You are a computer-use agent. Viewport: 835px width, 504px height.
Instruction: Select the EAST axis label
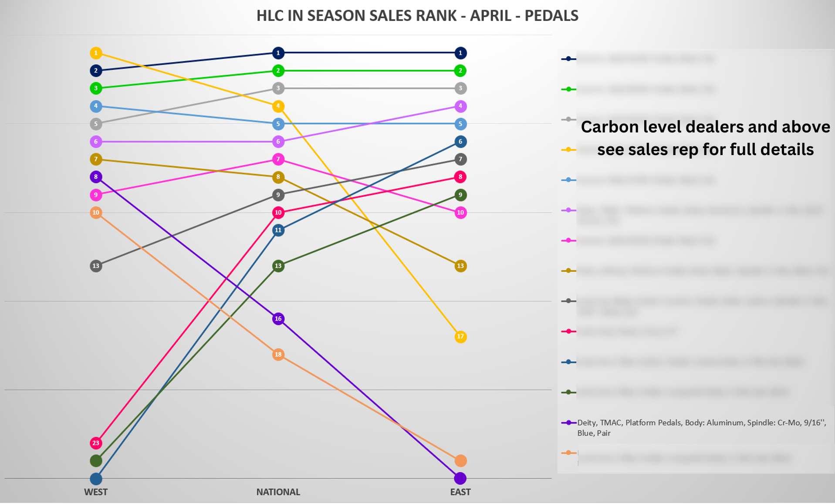point(460,492)
